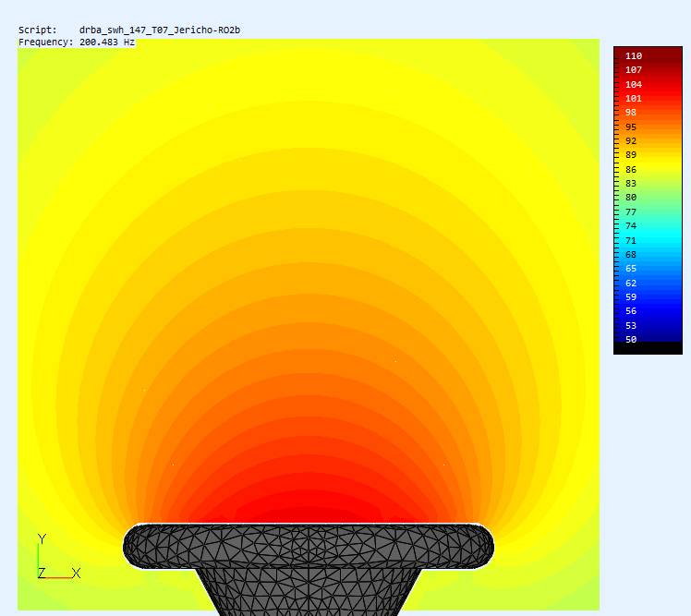691x616 pixels.
Task: Click the tapered cone body of the mesh
Action: (309, 591)
